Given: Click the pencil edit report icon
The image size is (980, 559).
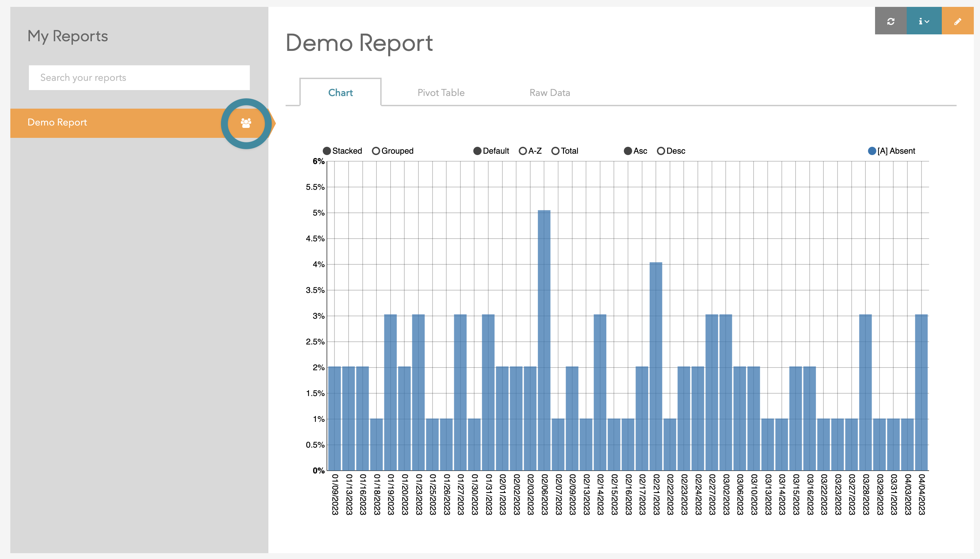Looking at the screenshot, I should coord(957,22).
